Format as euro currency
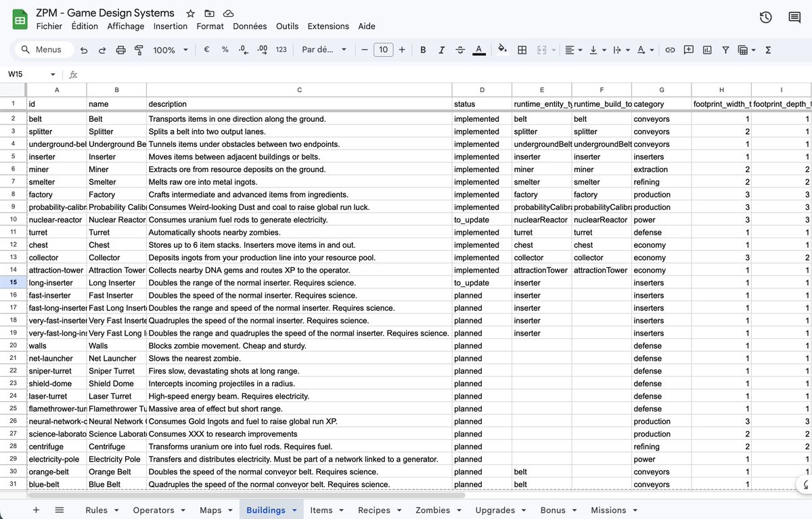Image resolution: width=812 pixels, height=519 pixels. [x=206, y=49]
